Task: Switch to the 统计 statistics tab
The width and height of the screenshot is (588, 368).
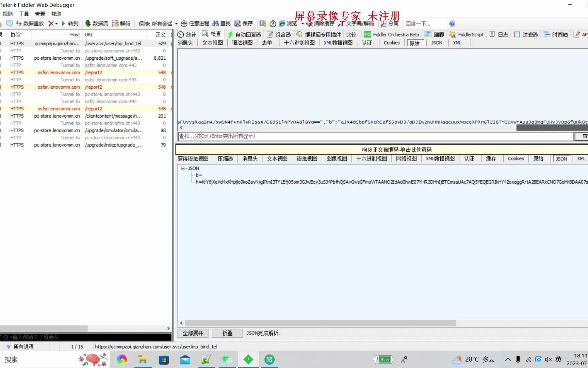Action: [187, 34]
